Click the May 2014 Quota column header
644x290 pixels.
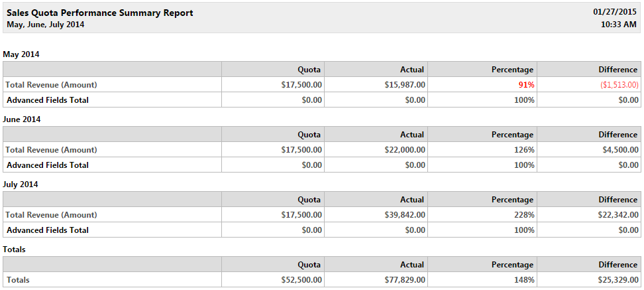309,70
